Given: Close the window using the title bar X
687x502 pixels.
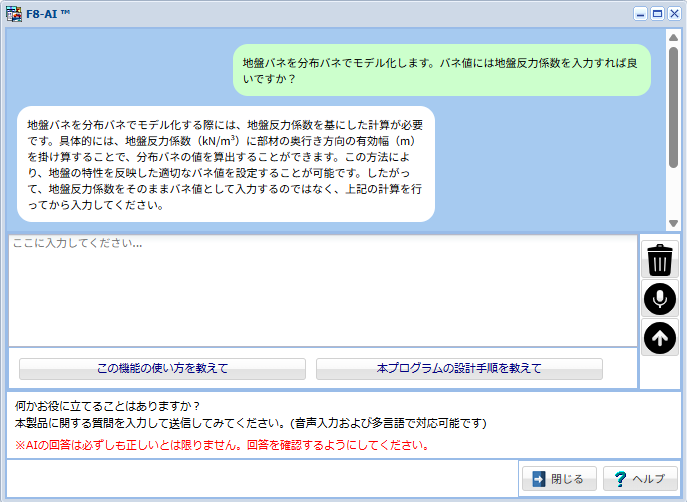Looking at the screenshot, I should coord(673,14).
